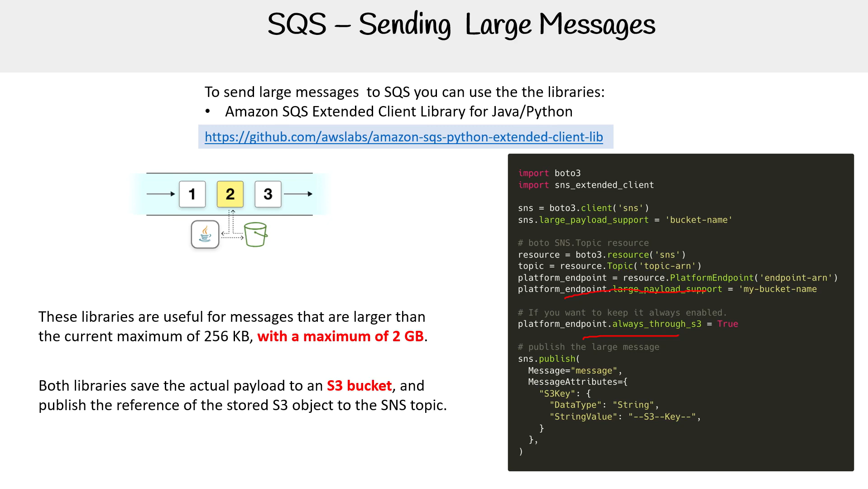868x489 pixels.
Task: Click the comment "# boto SNS.Topic resource"
Action: 583,243
